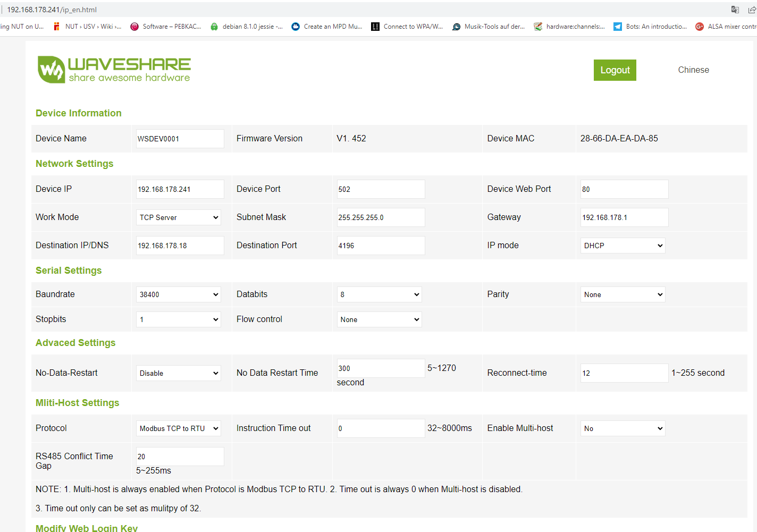Open the debian 8.1.0 jessie bookmark
The height and width of the screenshot is (532, 757).
pyautogui.click(x=247, y=27)
